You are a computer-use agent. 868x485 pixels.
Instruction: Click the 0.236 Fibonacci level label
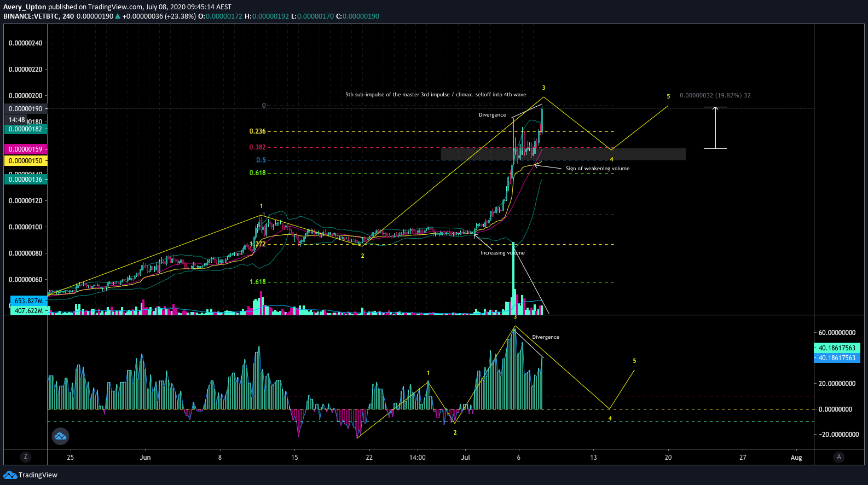[257, 131]
